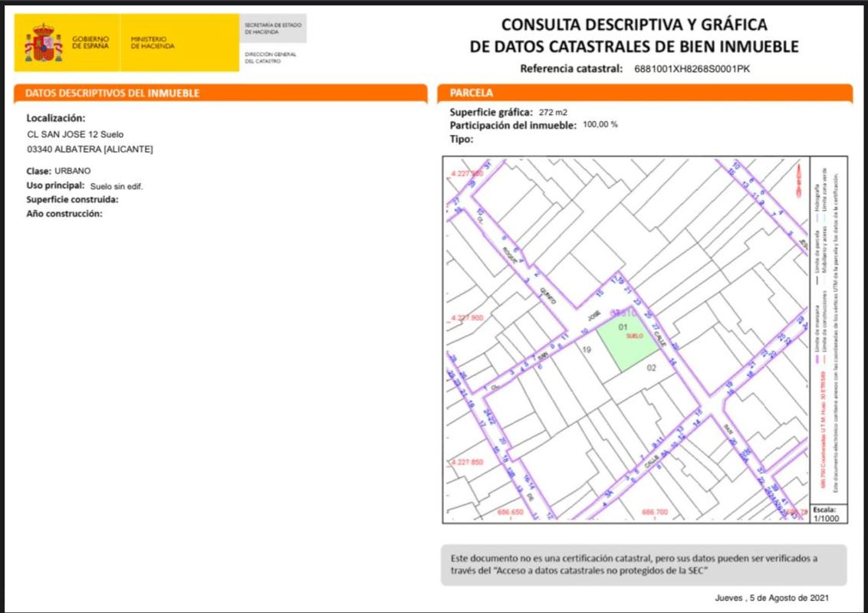Click the cadastral reference number 6881001XH8268S0001PK

coord(692,69)
